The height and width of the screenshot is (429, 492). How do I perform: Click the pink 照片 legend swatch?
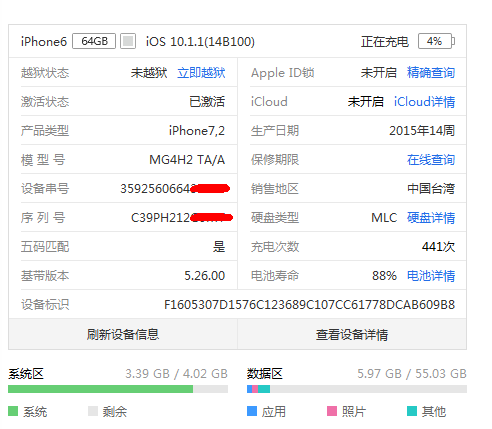pos(332,411)
